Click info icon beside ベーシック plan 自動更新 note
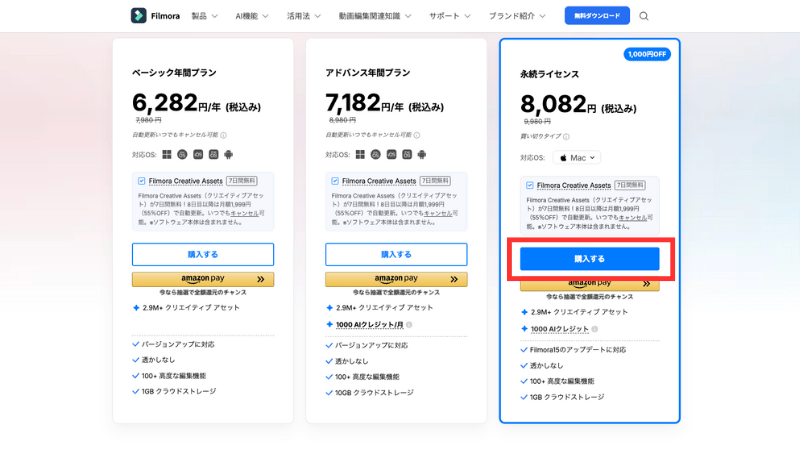Viewport: 800px width, 450px height. (223, 135)
